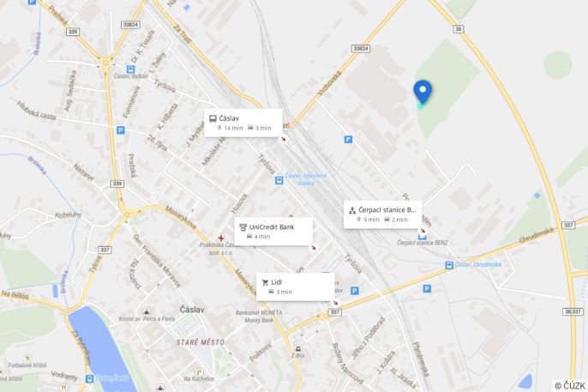Open the Lidl shop info card
Screen dimensions: 588x392
(295, 286)
